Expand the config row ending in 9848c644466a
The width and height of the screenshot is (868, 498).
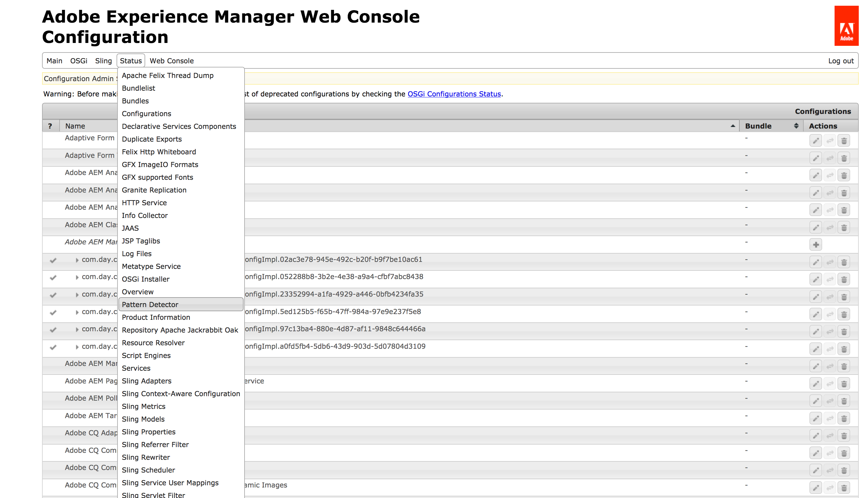(x=77, y=329)
